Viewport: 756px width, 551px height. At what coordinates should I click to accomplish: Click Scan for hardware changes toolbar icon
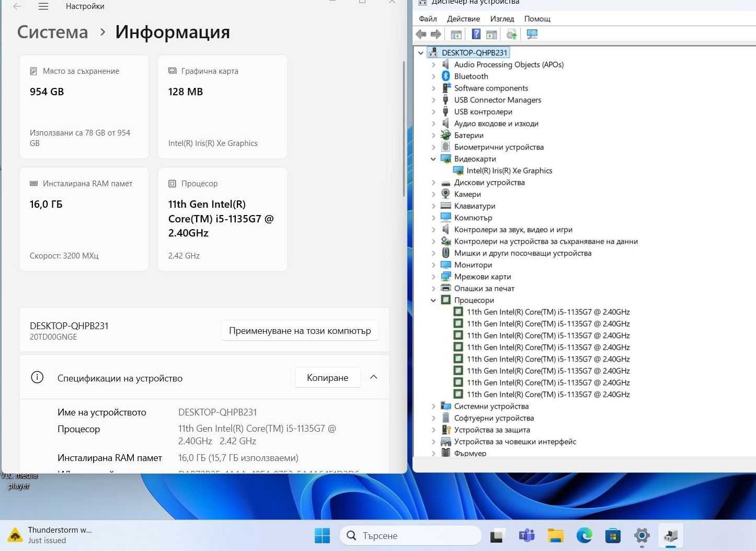coord(511,35)
